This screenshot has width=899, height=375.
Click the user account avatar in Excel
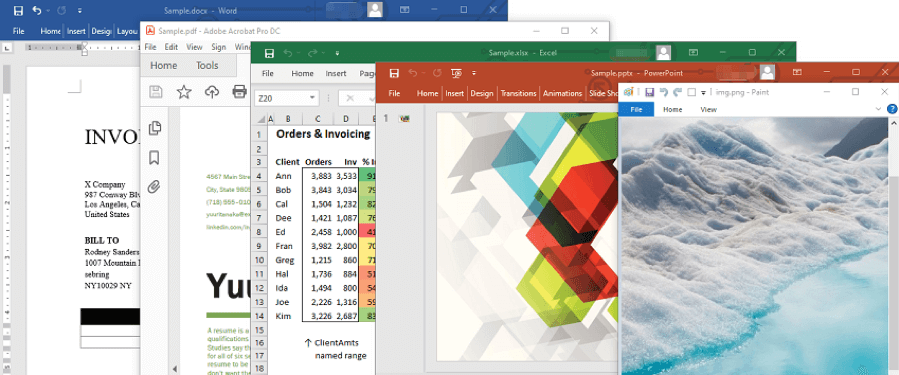[663, 53]
